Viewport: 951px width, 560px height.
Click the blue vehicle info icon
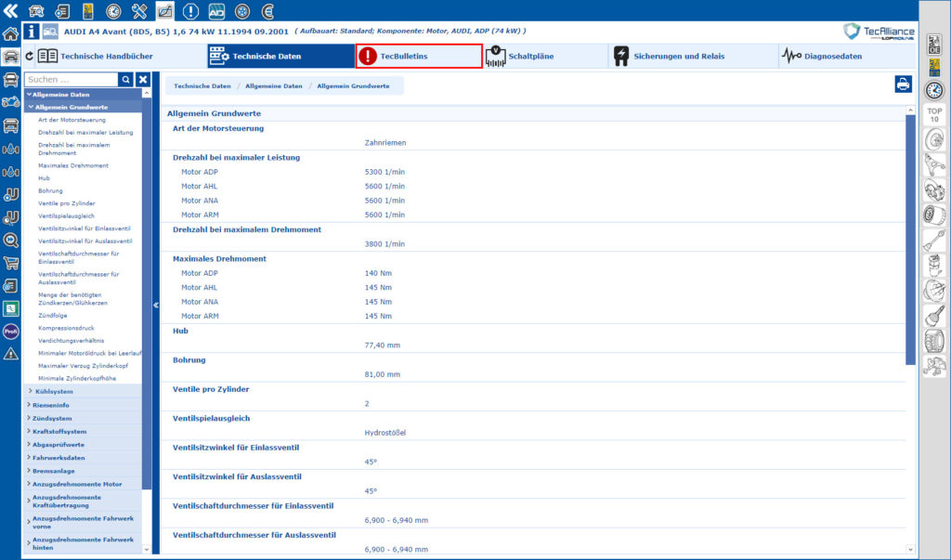[x=31, y=32]
